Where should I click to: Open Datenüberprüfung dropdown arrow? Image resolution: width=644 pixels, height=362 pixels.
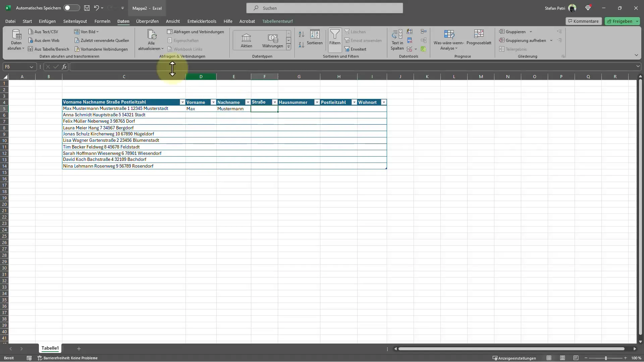point(416,49)
